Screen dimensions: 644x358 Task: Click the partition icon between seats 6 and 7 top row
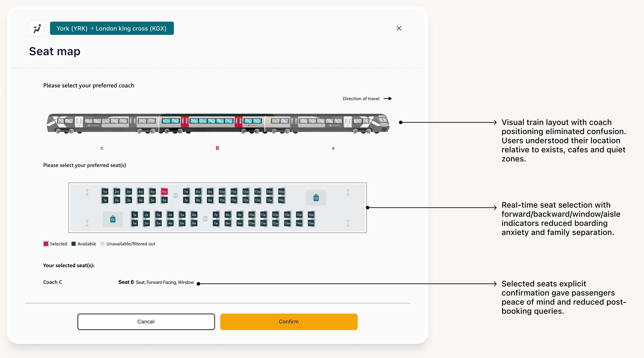coord(175,196)
